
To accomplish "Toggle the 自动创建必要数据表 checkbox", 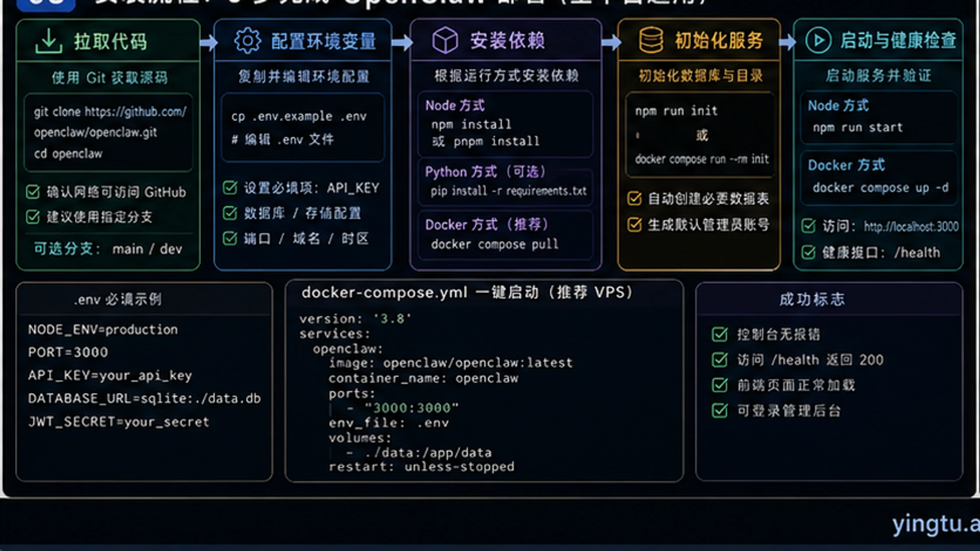I will [x=635, y=198].
